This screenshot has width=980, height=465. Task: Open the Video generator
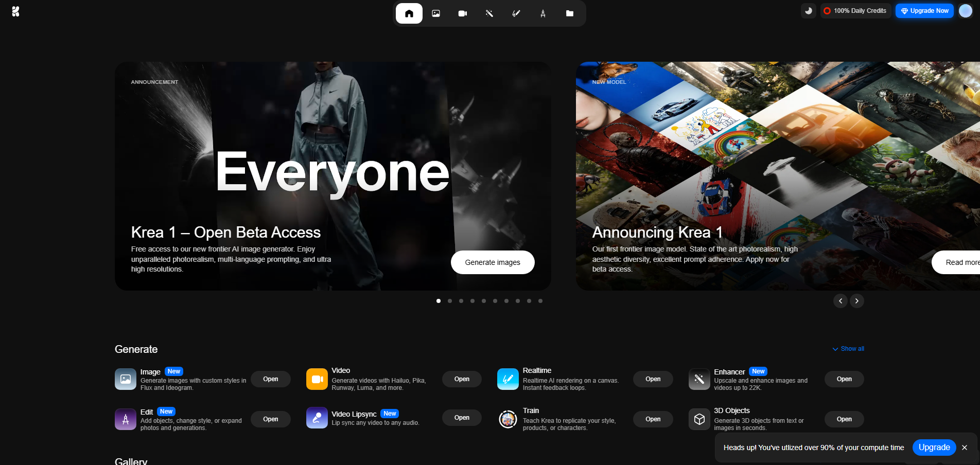462,379
